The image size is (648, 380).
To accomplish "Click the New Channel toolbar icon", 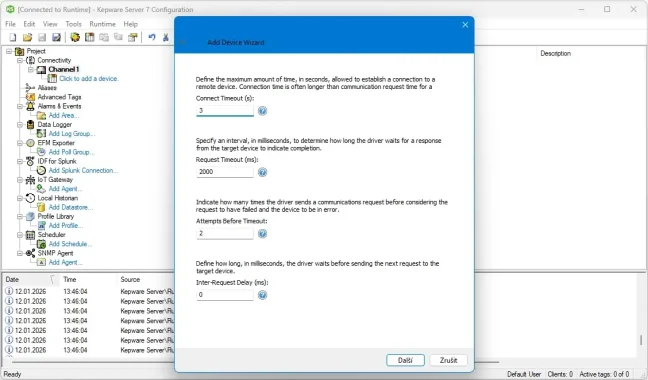I will pos(75,38).
